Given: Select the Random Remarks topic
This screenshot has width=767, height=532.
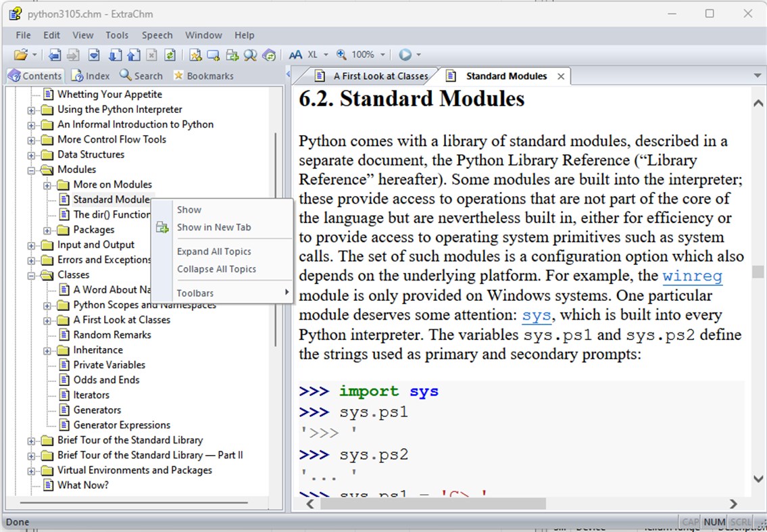Looking at the screenshot, I should 112,335.
